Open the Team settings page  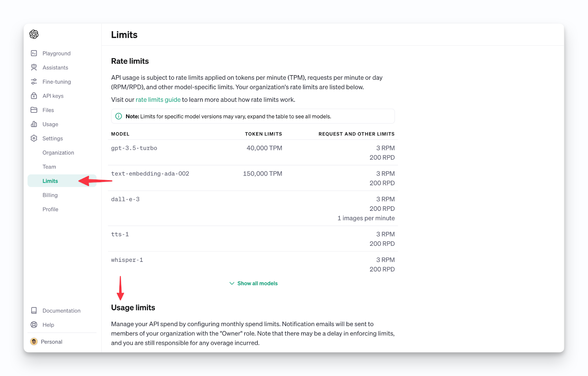coord(49,167)
